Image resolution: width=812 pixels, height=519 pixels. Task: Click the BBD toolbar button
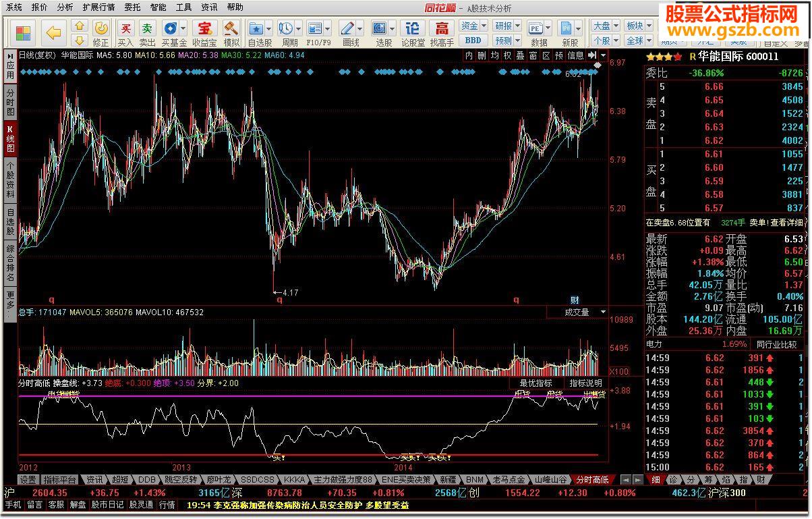(473, 40)
